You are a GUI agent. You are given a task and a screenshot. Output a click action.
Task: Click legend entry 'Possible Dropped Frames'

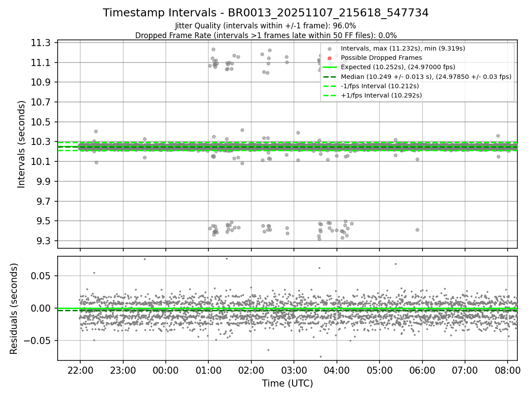point(381,58)
